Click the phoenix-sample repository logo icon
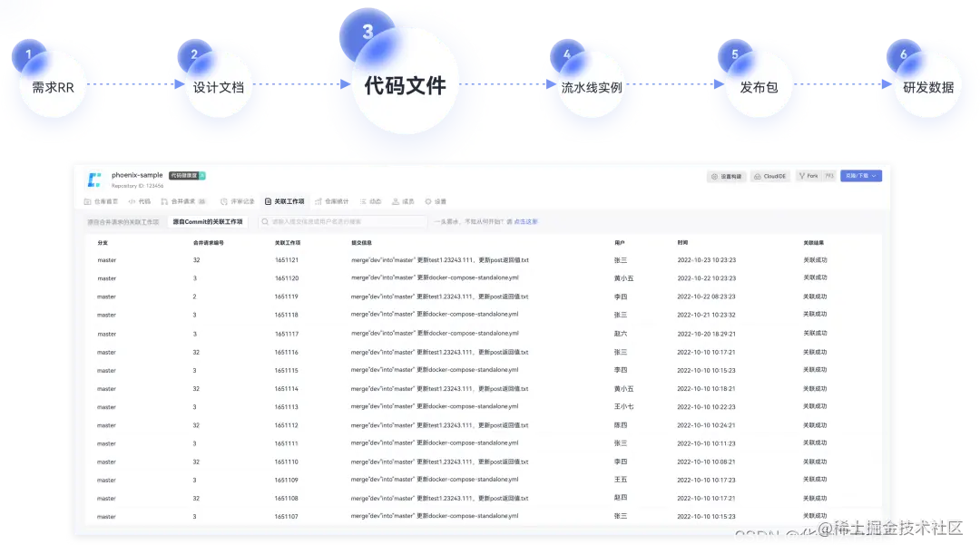 pyautogui.click(x=94, y=180)
